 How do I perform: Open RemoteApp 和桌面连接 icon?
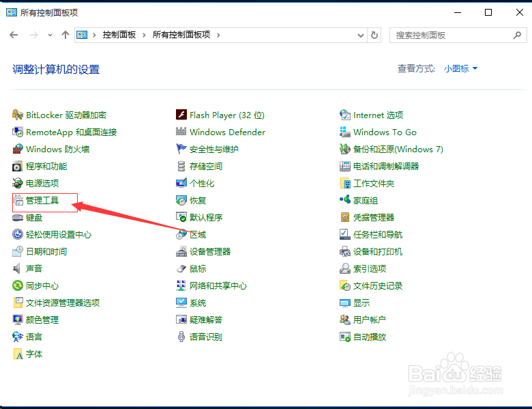pyautogui.click(x=17, y=132)
